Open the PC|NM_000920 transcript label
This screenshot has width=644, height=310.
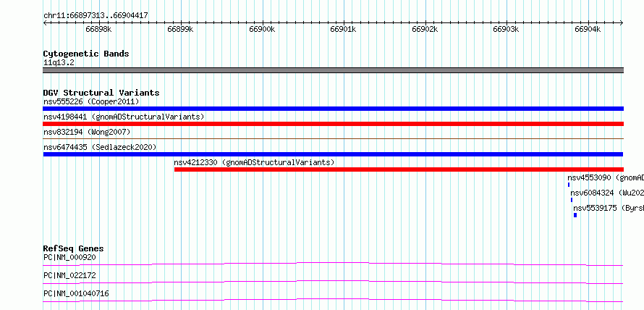click(x=69, y=258)
